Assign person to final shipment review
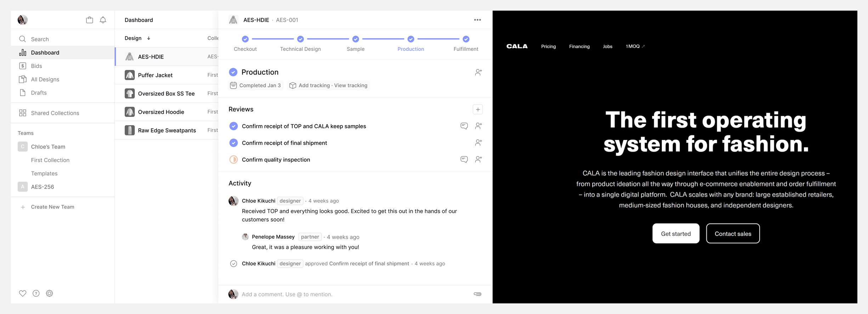868x314 pixels. (x=478, y=142)
